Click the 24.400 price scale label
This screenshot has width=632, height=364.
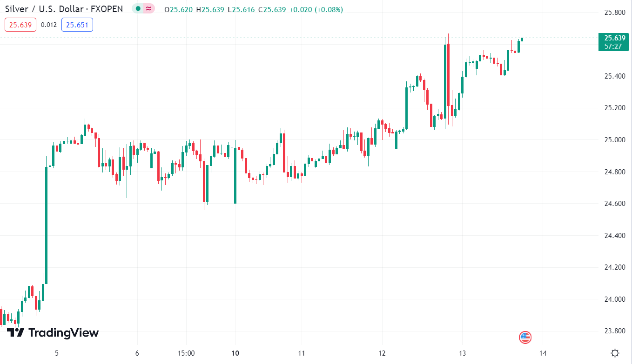(x=614, y=236)
